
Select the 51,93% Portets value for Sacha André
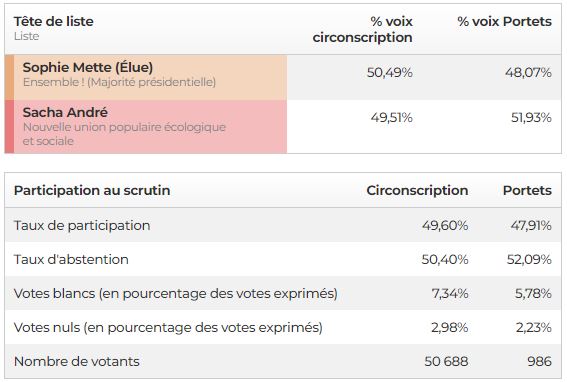click(x=531, y=118)
